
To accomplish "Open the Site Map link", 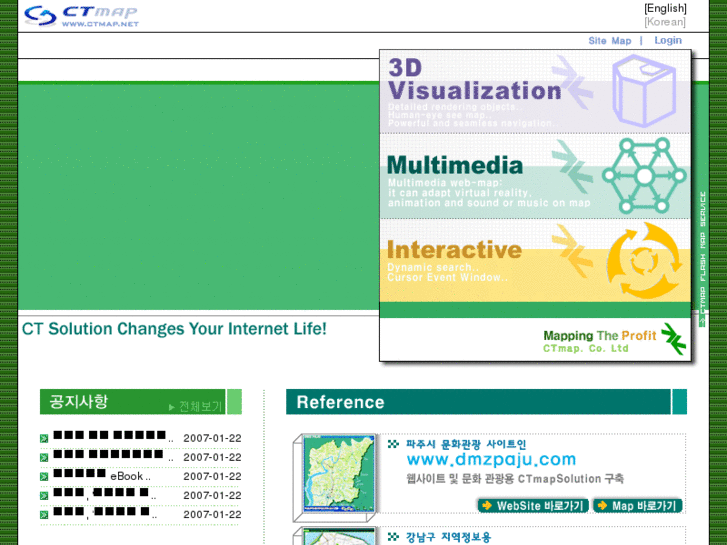I will pos(610,41).
